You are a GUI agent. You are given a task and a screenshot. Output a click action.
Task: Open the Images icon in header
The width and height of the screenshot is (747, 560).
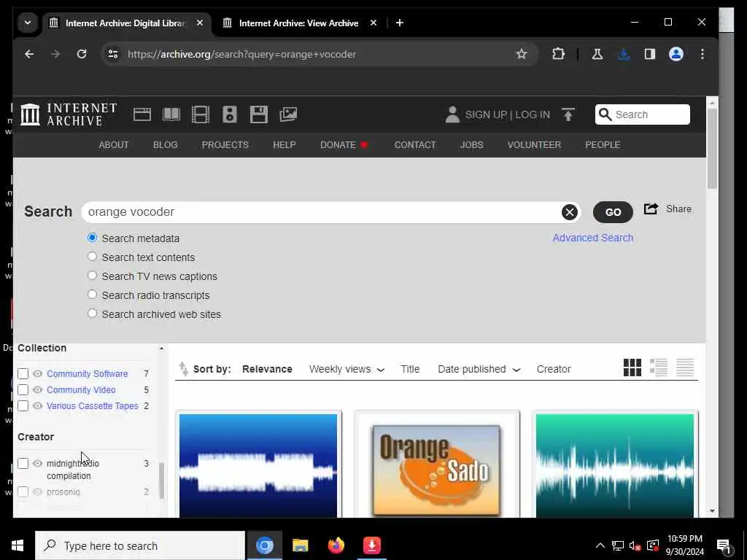[x=288, y=114]
